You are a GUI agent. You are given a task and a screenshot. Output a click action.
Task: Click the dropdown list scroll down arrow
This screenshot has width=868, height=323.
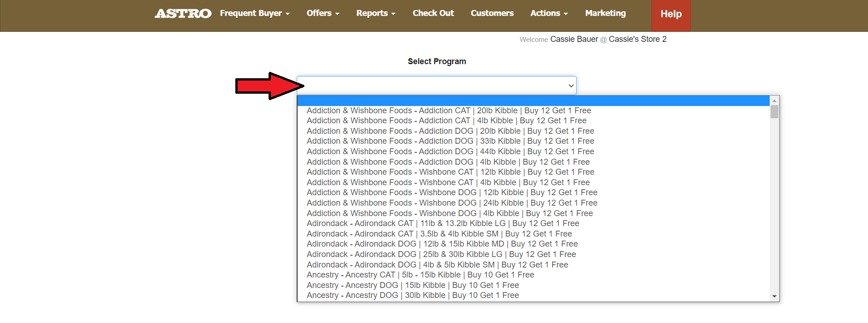(x=774, y=297)
